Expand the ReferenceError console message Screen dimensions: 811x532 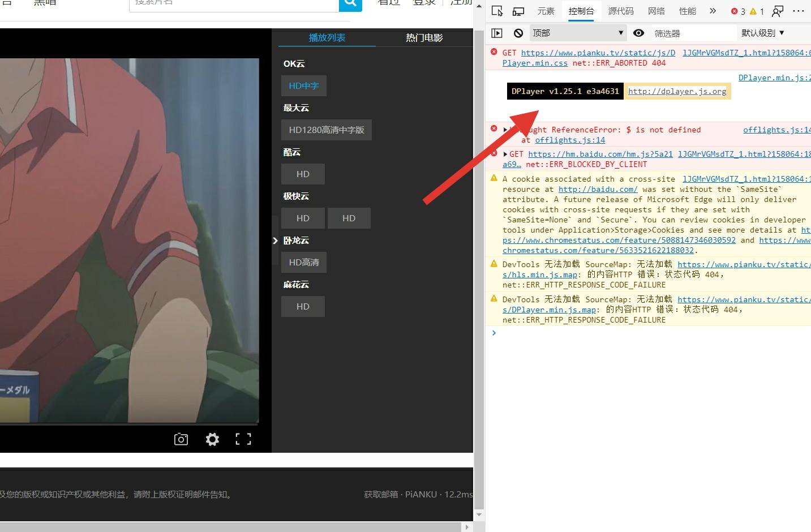click(504, 129)
